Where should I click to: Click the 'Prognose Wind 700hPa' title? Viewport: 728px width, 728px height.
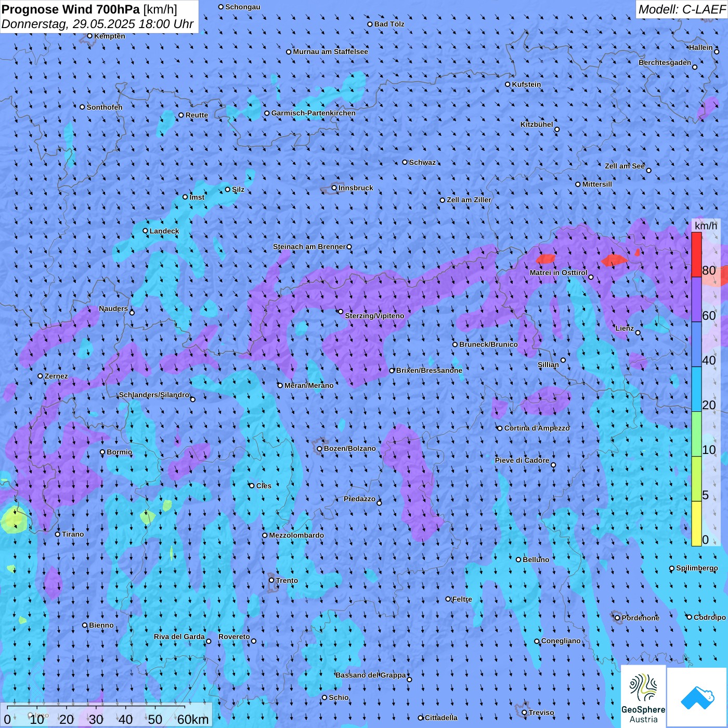point(71,9)
